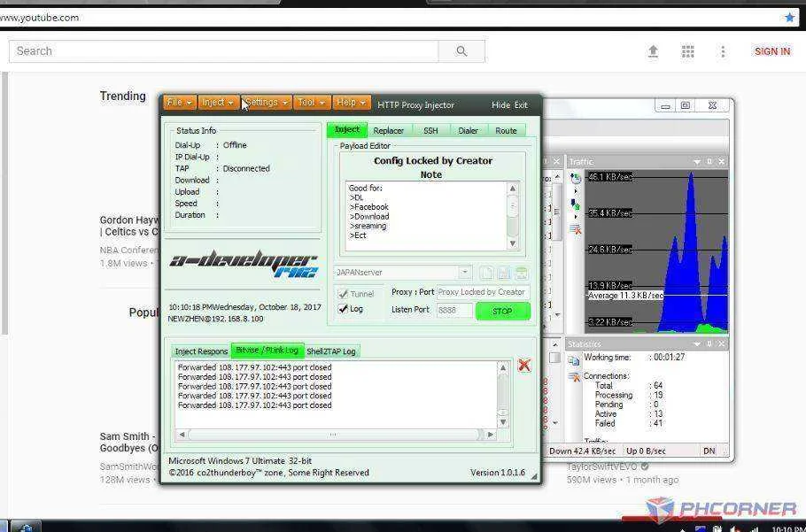
Task: Open the Tool menu
Action: (x=312, y=103)
